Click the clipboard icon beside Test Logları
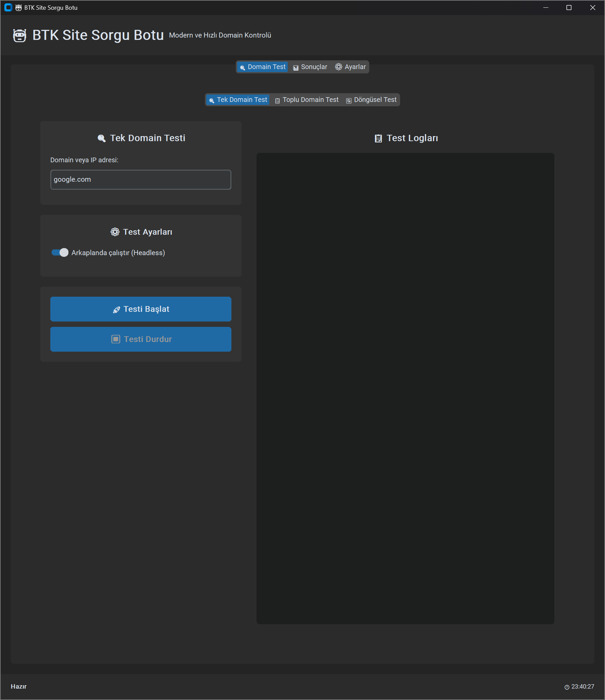Screen dimensions: 605x700 [378, 138]
